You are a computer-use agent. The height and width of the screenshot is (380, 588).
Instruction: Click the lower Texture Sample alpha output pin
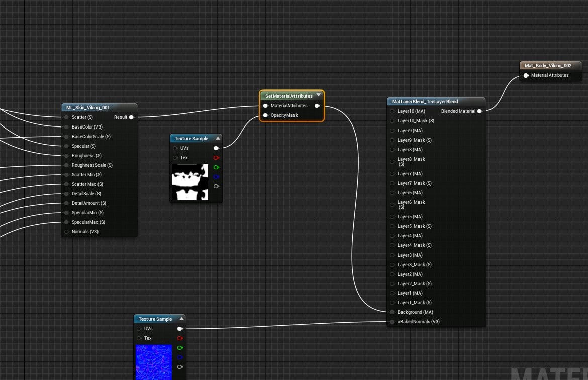tap(180, 367)
